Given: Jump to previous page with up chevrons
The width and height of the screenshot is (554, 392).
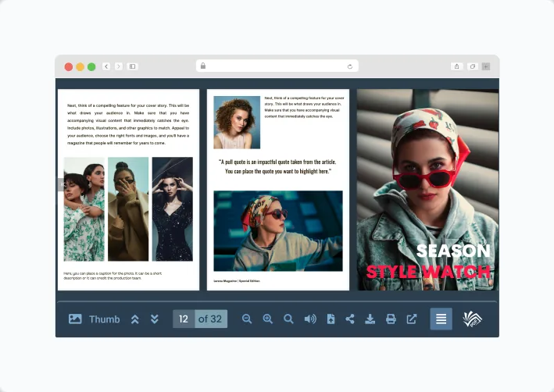Looking at the screenshot, I should click(134, 319).
